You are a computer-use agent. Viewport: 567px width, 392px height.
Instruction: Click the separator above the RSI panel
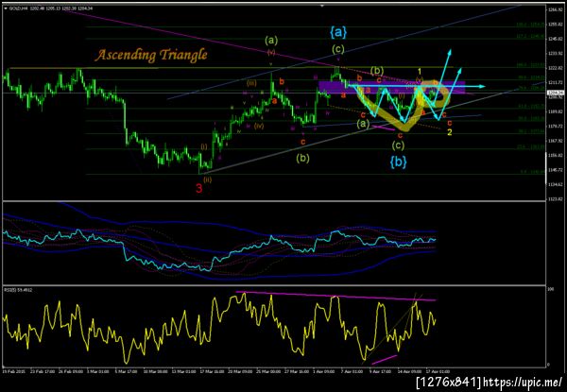coord(274,286)
